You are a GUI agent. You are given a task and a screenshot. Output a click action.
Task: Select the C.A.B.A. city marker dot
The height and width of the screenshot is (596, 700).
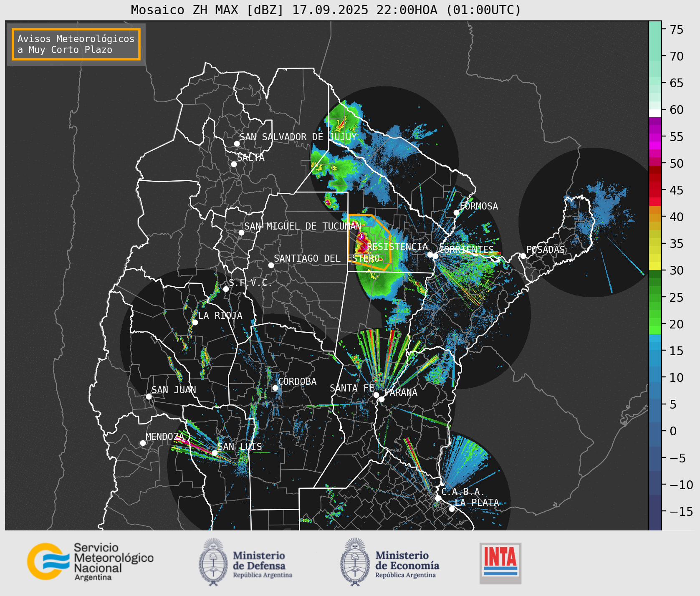(x=438, y=498)
